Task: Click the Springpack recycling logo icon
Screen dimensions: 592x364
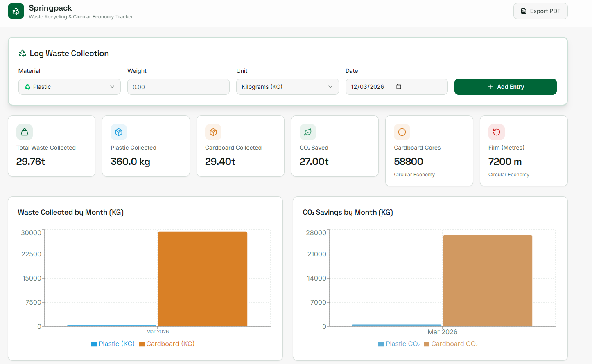Action: pyautogui.click(x=16, y=11)
